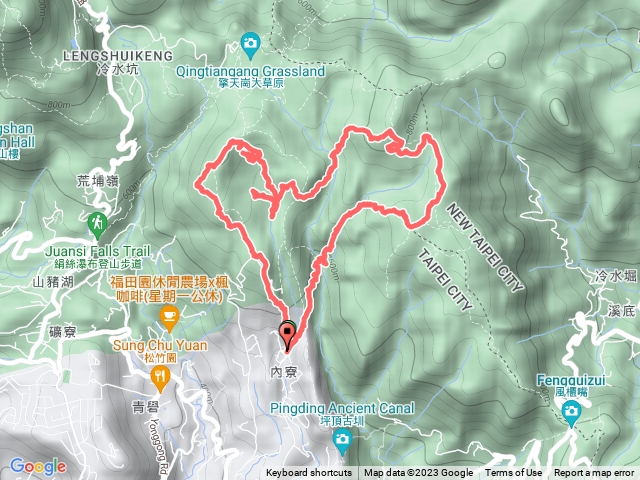Open Keyboard shortcuts
Viewport: 640px width, 480px height.
click(309, 473)
